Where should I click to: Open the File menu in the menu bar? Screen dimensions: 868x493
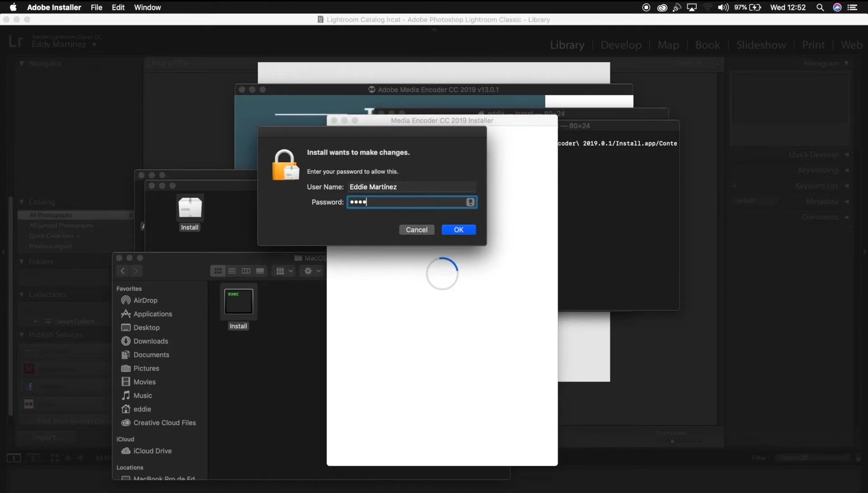point(96,7)
